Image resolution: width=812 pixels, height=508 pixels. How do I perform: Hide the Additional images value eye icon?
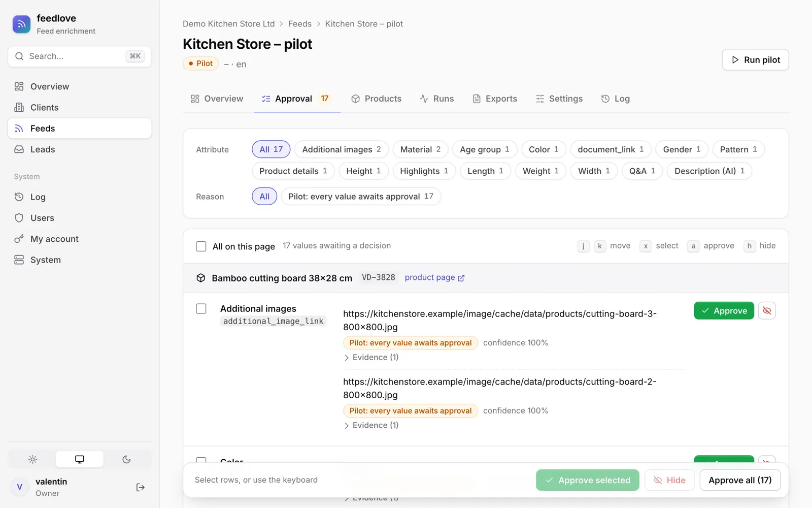(x=767, y=310)
